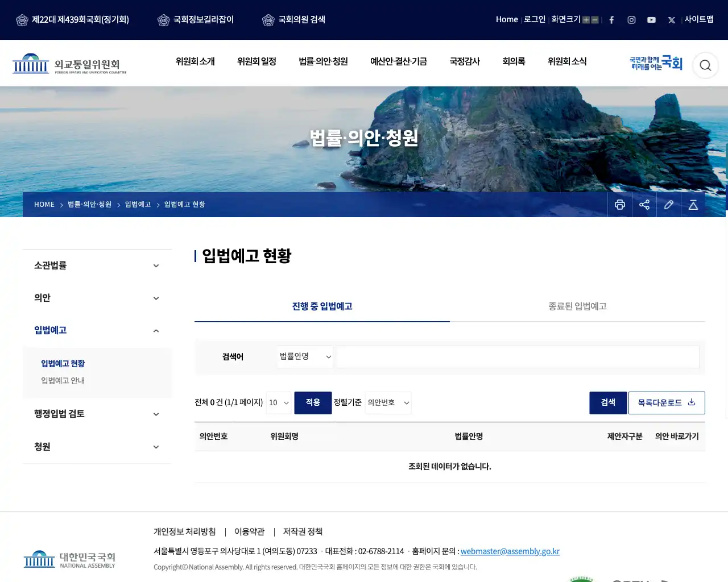Open 법률안명 search type dropdown
Viewport: 728px width, 582px height.
coord(305,356)
